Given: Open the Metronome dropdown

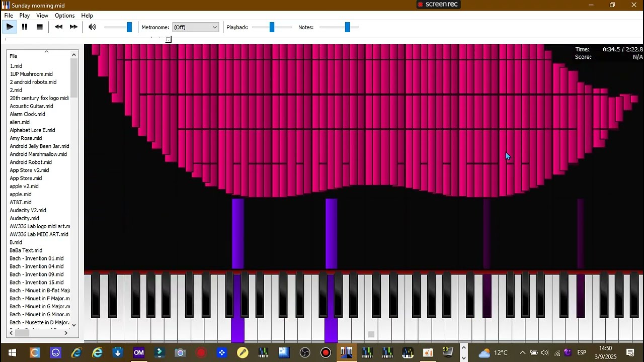Looking at the screenshot, I should click(x=196, y=27).
